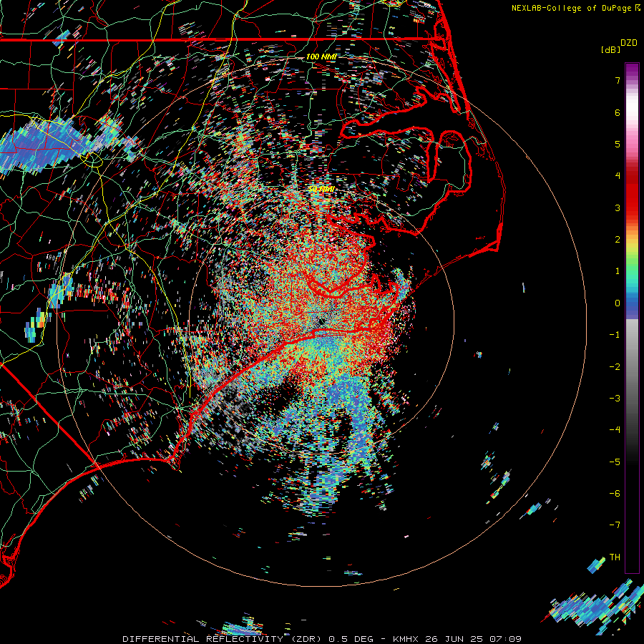Select the DZD product label
This screenshot has height=644, width=644.
click(x=629, y=43)
